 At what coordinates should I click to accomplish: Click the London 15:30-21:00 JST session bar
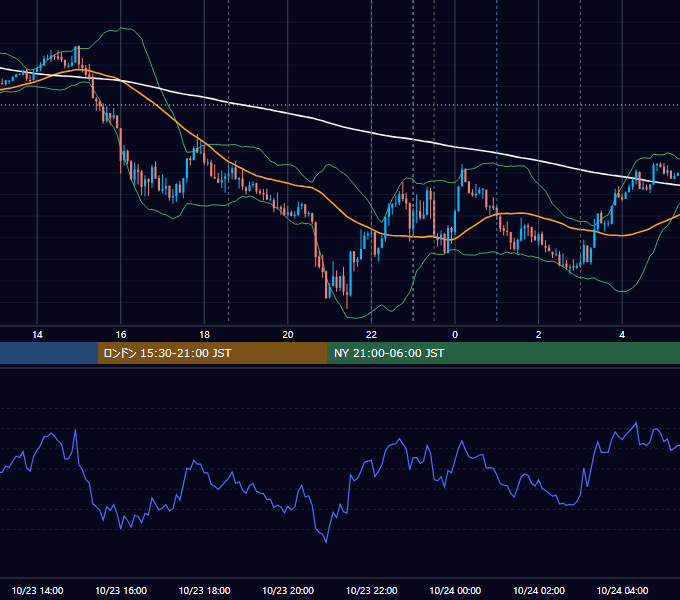(x=212, y=353)
